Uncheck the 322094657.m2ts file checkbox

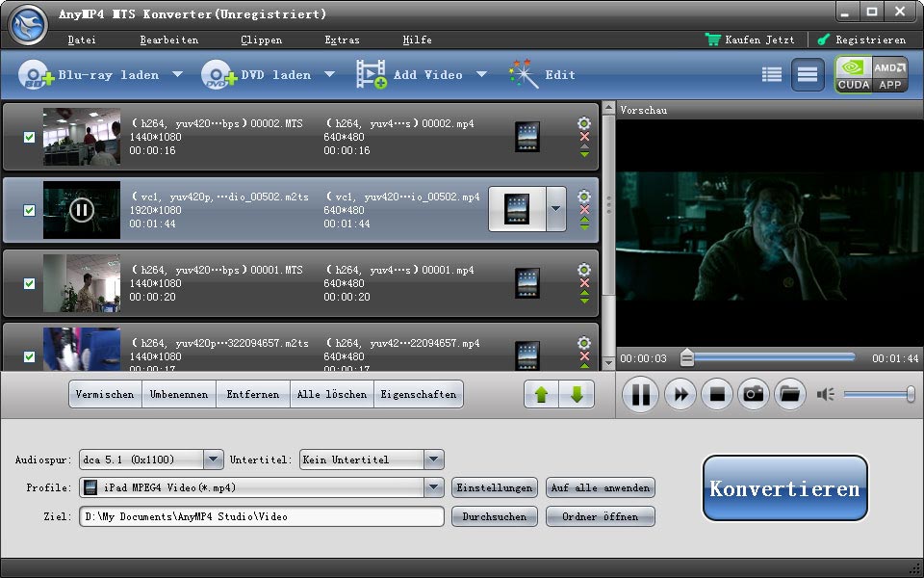tap(29, 356)
